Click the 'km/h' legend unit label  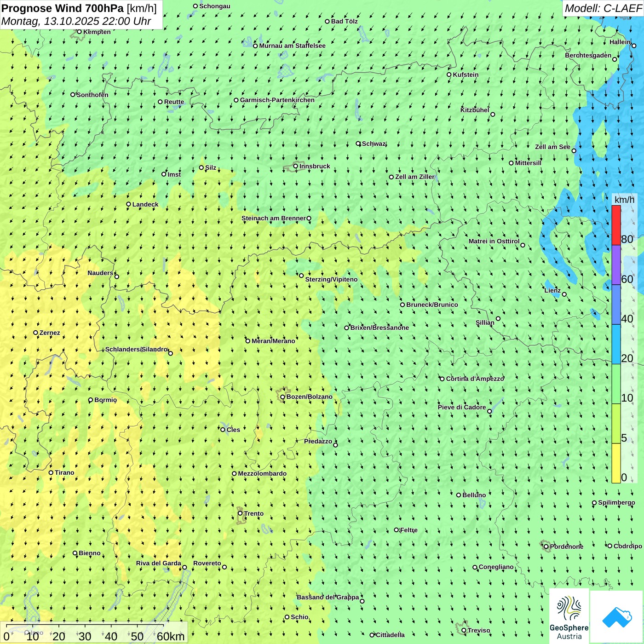click(x=624, y=200)
